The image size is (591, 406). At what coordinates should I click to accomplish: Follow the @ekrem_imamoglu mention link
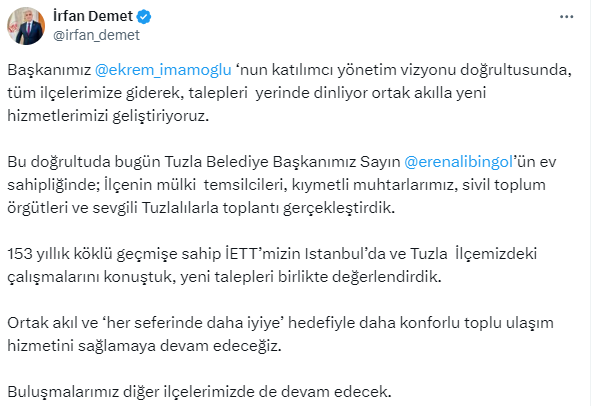[163, 70]
